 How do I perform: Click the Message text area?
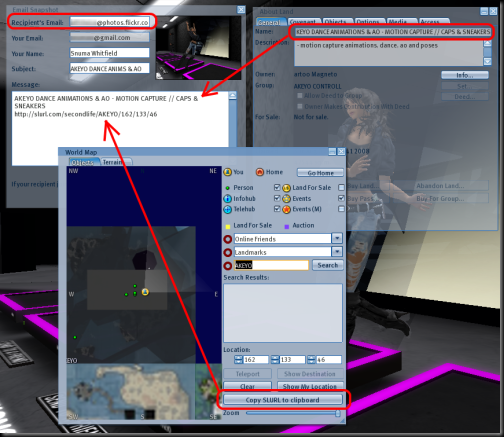click(x=120, y=129)
